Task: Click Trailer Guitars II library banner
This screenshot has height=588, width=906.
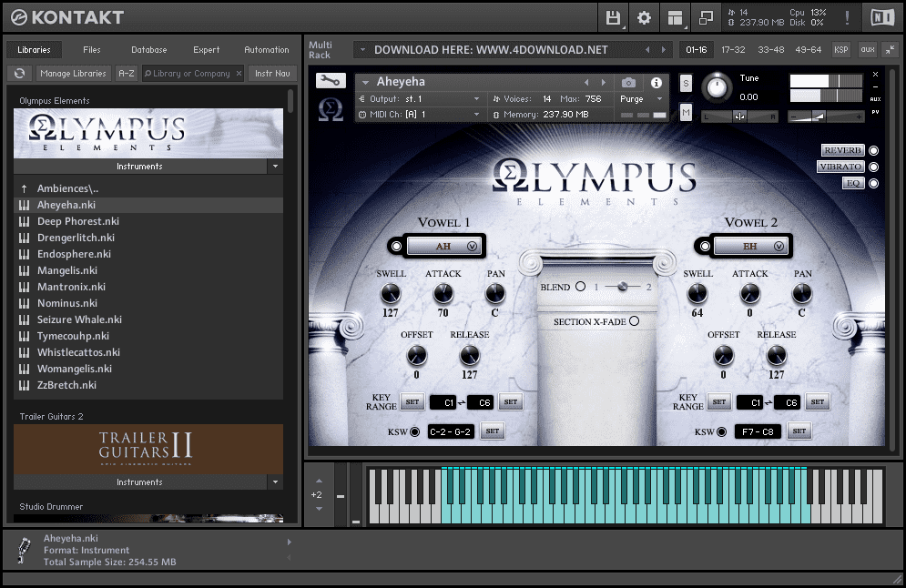Action: [x=148, y=450]
